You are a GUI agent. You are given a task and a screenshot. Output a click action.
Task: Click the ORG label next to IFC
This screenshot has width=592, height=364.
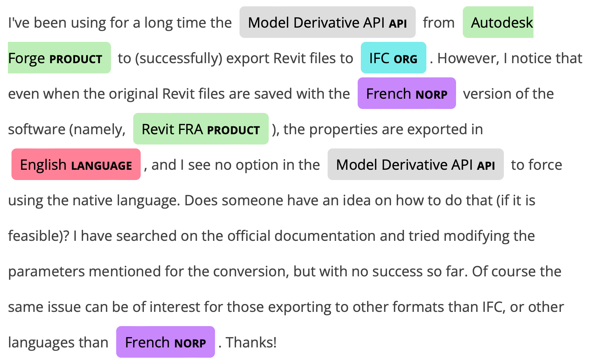tap(405, 59)
